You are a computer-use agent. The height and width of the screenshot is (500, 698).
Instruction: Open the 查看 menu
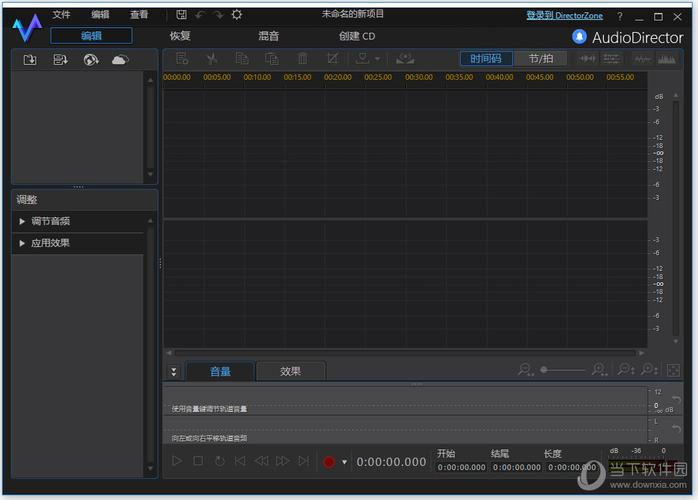(139, 14)
